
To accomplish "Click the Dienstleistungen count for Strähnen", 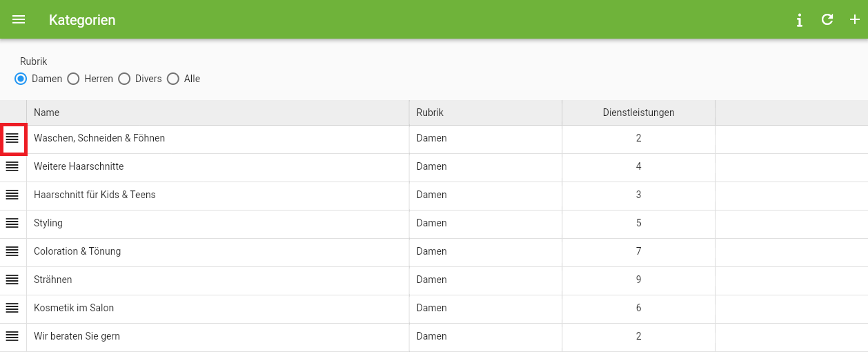I will [x=639, y=280].
